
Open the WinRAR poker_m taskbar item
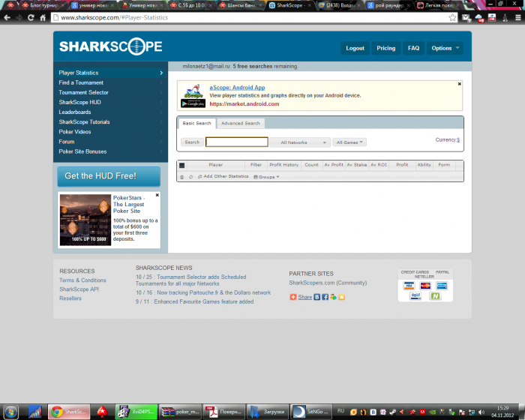(180, 412)
